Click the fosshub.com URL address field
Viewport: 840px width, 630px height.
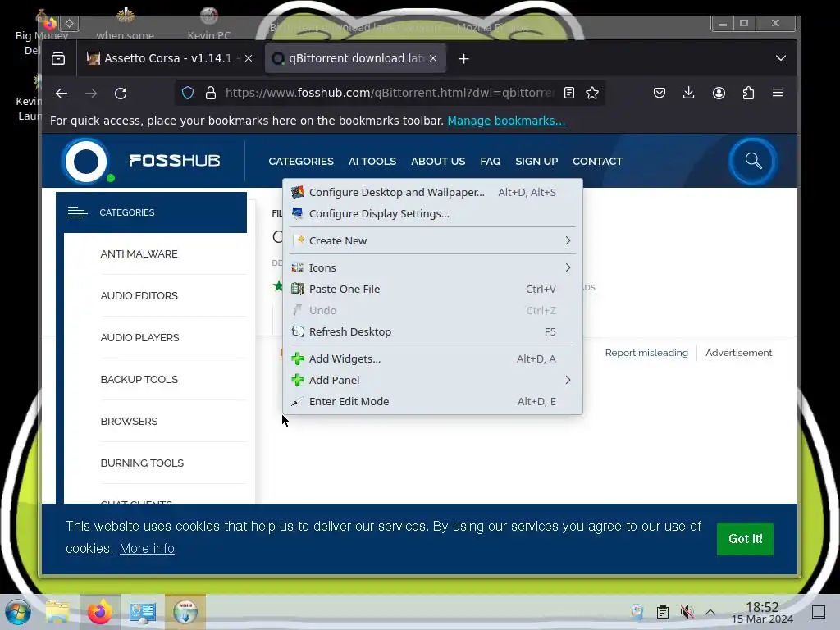coord(390,93)
